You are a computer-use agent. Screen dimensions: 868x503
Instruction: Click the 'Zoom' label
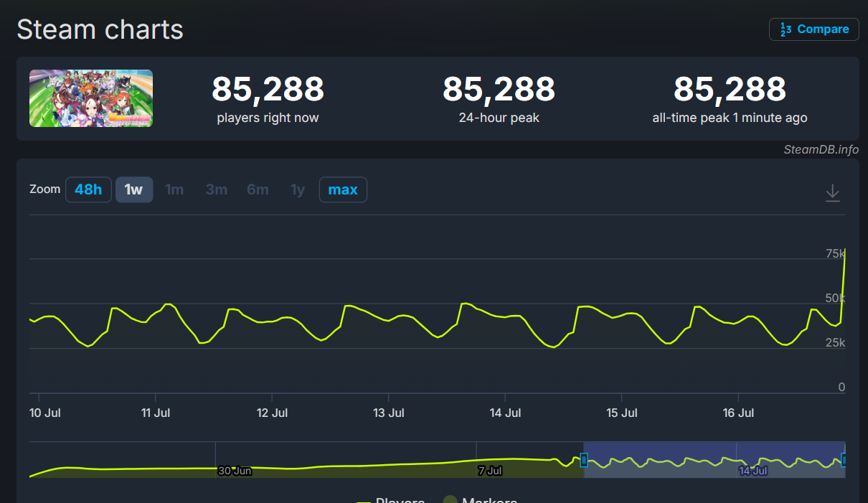44,189
